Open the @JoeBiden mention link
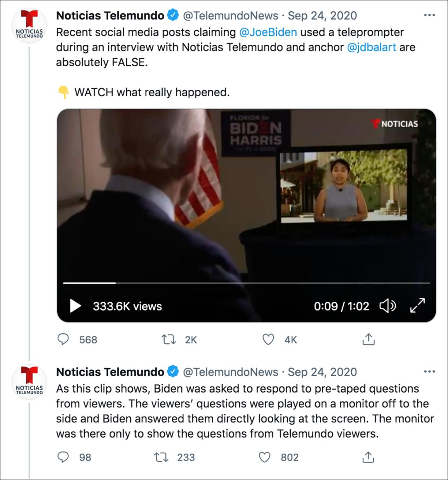Image resolution: width=448 pixels, height=480 pixels. click(268, 32)
